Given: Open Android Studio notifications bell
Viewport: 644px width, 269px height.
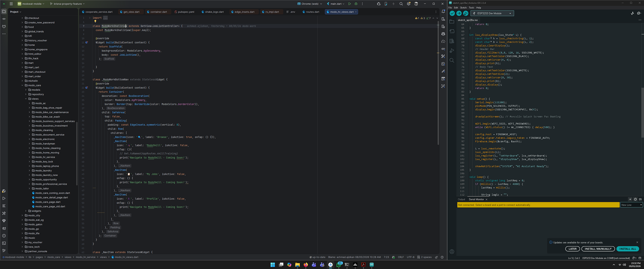Looking at the screenshot, I should [443, 11].
